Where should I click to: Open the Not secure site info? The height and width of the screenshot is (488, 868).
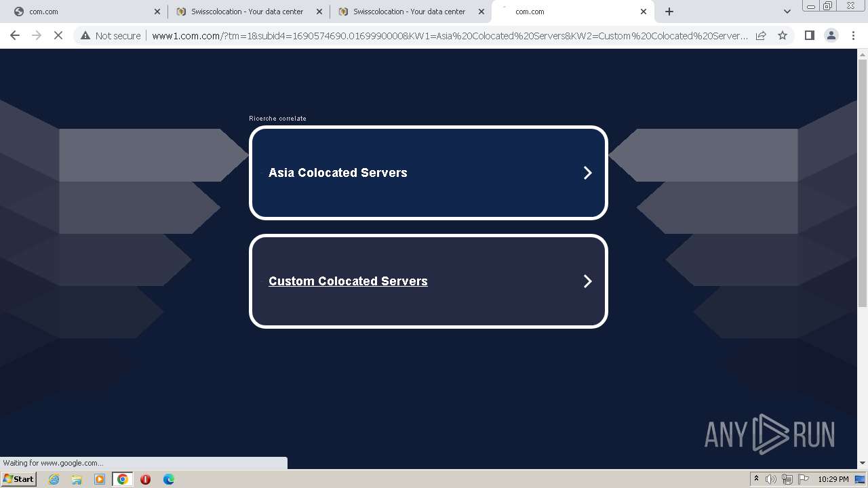tap(111, 35)
